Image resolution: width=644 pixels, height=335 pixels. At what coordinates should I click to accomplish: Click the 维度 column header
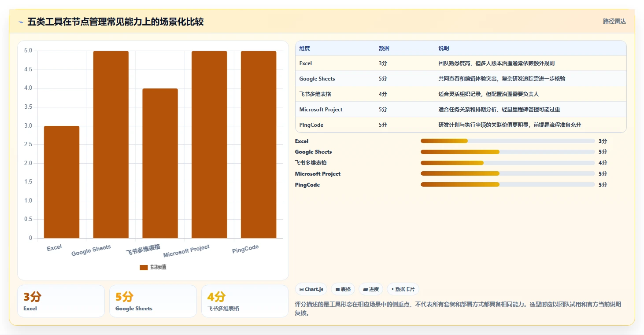(304, 48)
